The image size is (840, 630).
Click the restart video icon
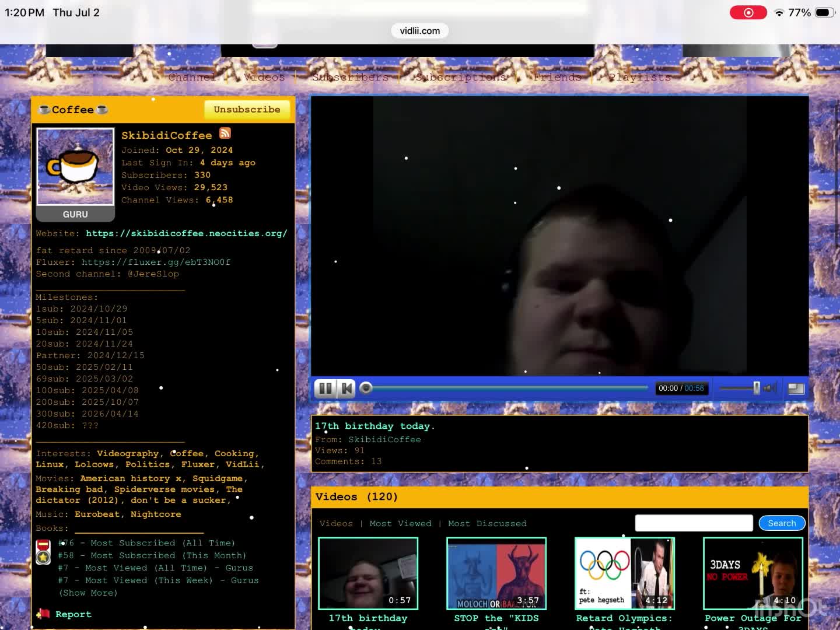coord(346,388)
